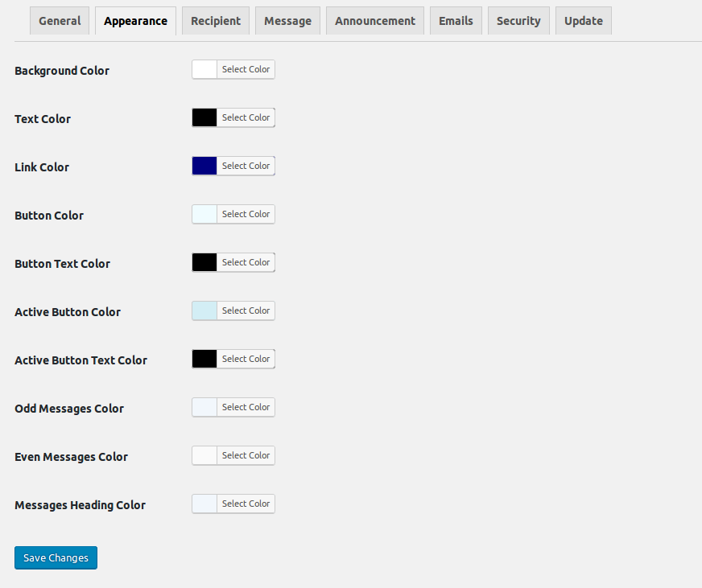Click Select Color for Odd Messages Color

246,408
